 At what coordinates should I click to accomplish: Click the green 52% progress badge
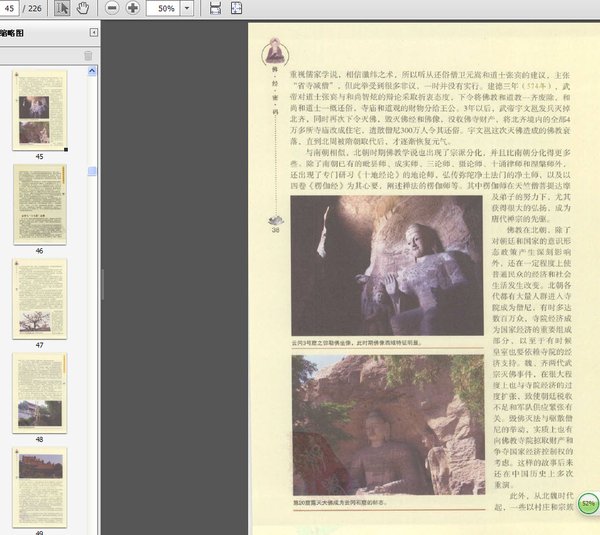587,503
